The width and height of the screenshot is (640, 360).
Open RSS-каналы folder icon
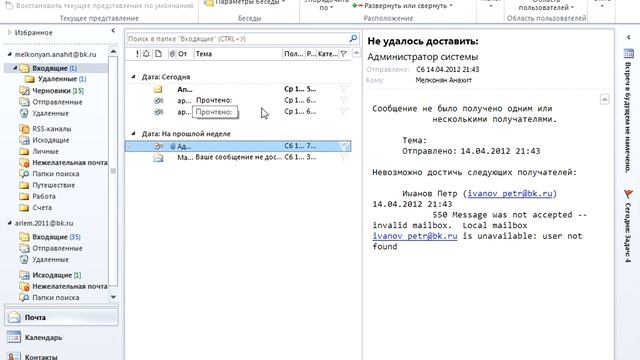tap(24, 129)
